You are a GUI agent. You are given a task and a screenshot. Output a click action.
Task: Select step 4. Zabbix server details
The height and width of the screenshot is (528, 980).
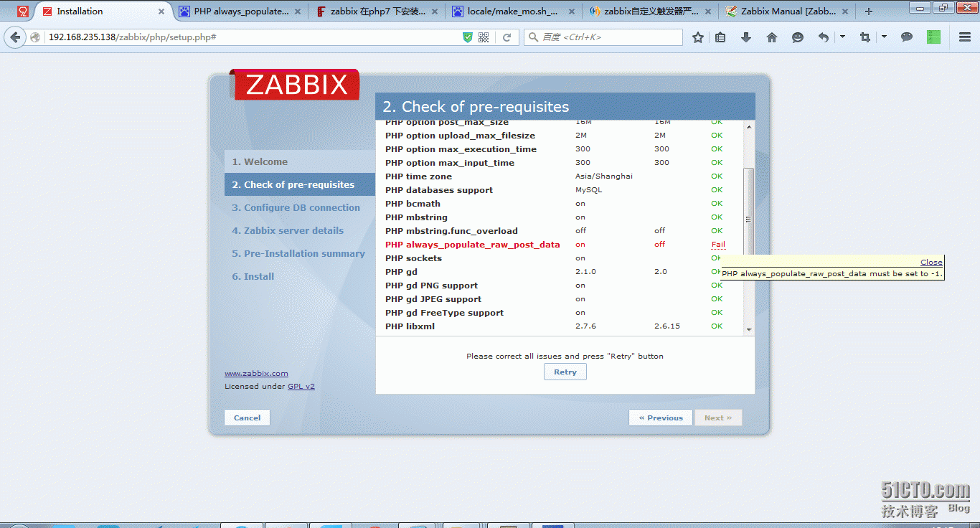[300, 230]
